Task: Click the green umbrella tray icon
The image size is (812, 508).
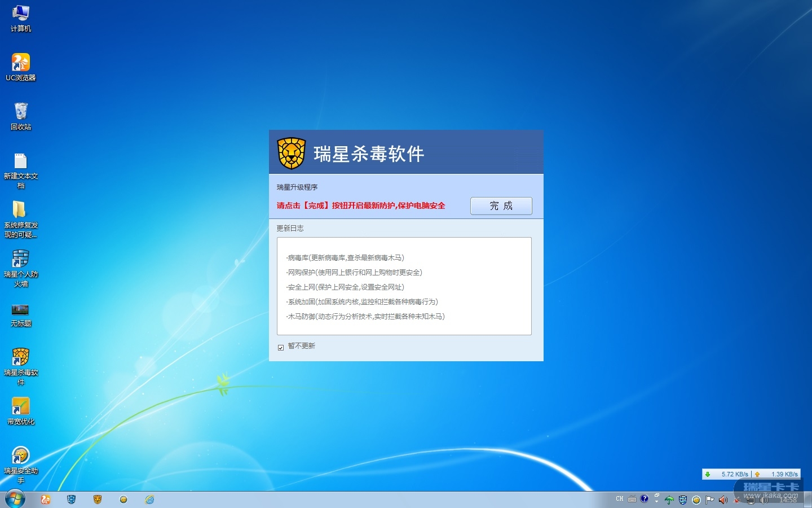Action: (669, 500)
